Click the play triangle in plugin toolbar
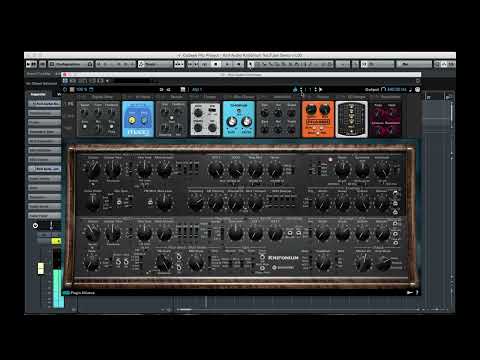The width and height of the screenshot is (480, 360). click(x=321, y=89)
